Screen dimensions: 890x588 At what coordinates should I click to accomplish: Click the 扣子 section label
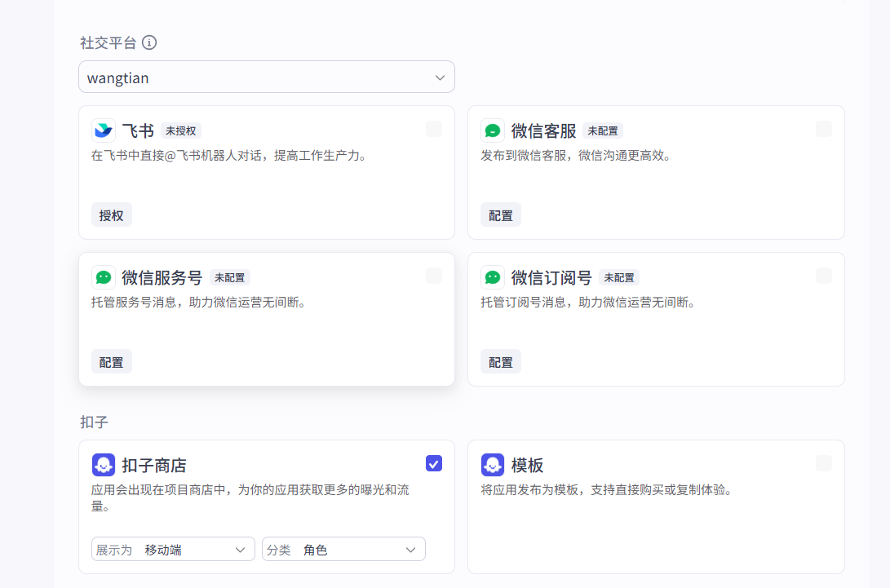[x=95, y=422]
